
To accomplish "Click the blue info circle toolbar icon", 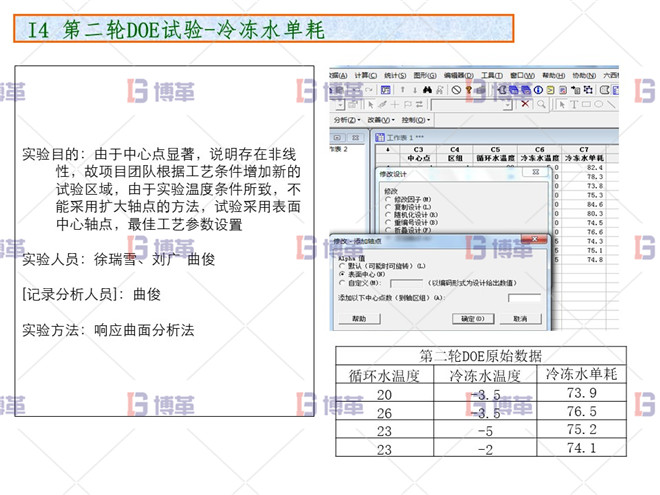I will pyautogui.click(x=538, y=90).
